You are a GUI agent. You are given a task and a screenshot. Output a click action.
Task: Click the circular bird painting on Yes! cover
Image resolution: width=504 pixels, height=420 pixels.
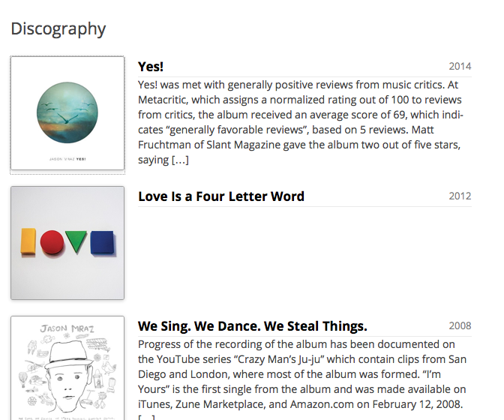coord(67,112)
